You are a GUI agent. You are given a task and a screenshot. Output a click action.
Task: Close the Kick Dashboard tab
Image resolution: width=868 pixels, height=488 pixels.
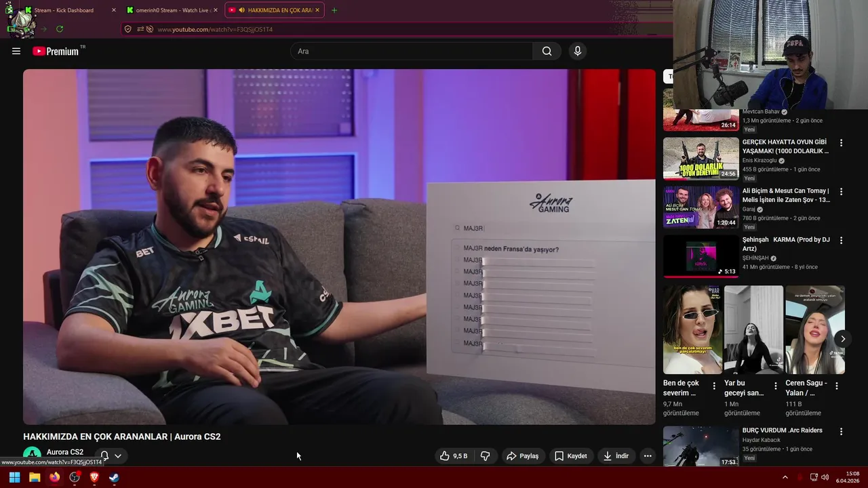point(113,10)
